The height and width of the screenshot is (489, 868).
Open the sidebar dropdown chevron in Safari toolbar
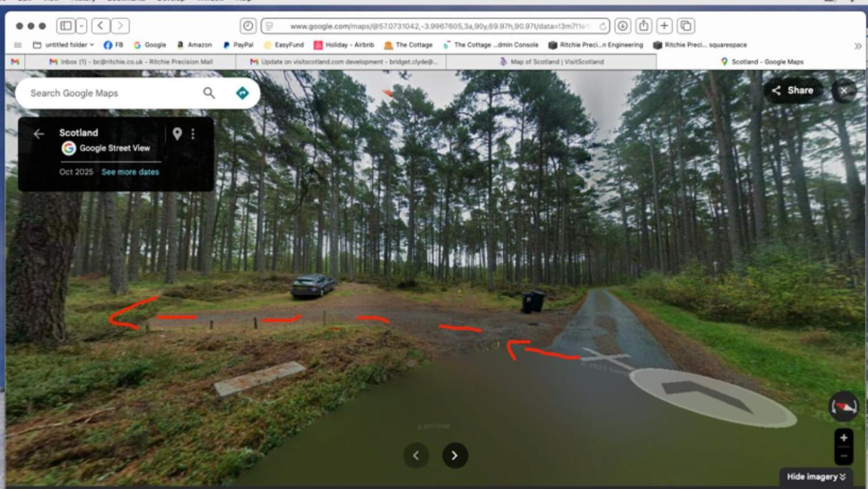[81, 26]
